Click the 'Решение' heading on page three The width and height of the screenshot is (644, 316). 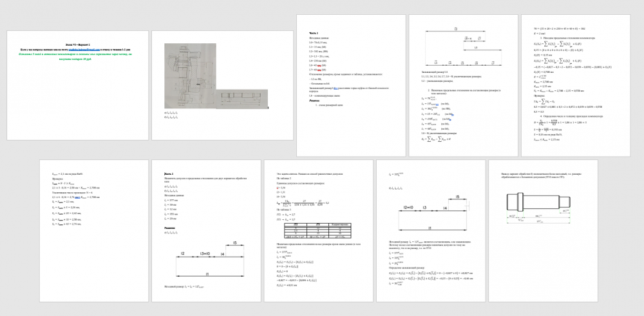coord(315,101)
